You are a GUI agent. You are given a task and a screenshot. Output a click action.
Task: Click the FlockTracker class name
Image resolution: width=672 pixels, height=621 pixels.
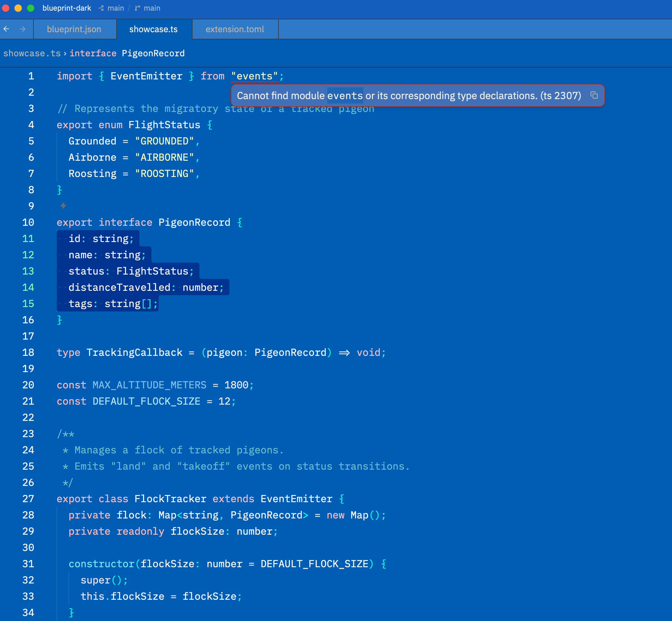tap(170, 499)
